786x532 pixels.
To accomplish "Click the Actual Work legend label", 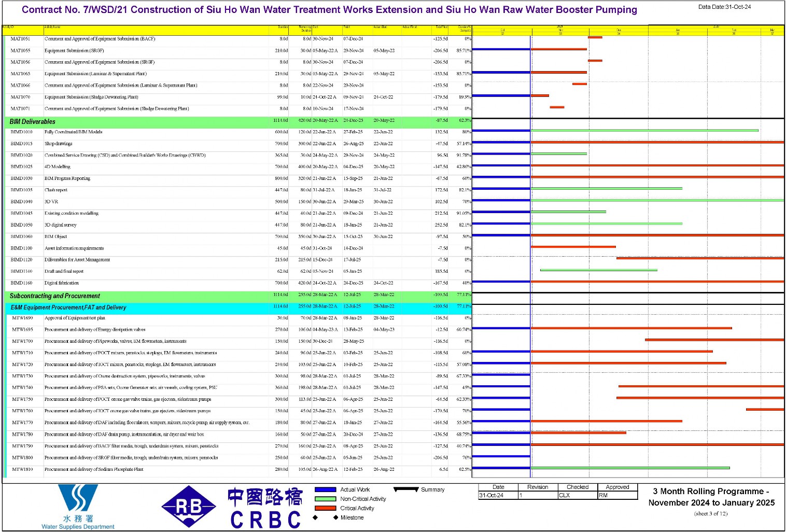I will [x=355, y=489].
